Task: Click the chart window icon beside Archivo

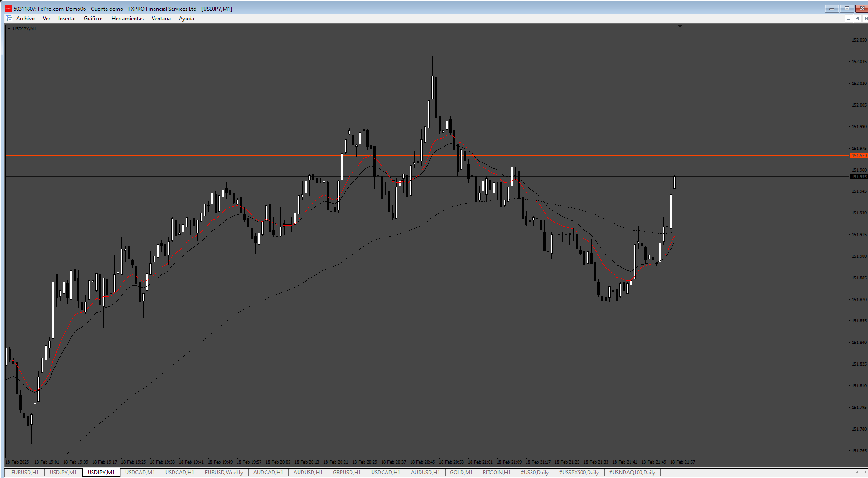Action: 9,19
